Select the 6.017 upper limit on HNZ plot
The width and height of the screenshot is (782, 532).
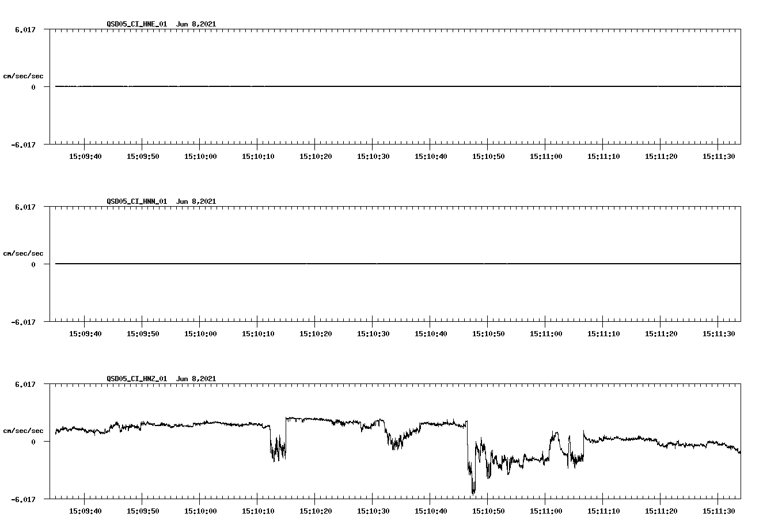[x=25, y=384]
